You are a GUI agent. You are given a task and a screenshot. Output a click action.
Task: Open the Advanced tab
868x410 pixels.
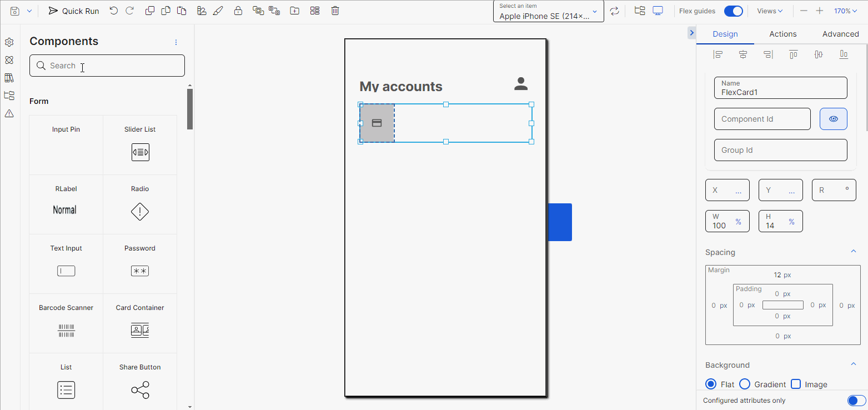point(840,34)
